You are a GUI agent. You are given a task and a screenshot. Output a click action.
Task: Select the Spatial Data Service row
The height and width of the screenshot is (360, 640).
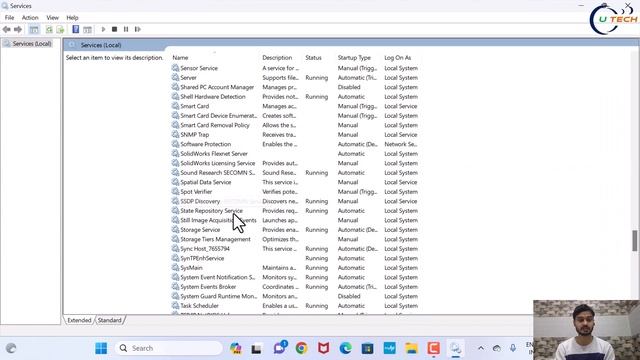(x=295, y=182)
